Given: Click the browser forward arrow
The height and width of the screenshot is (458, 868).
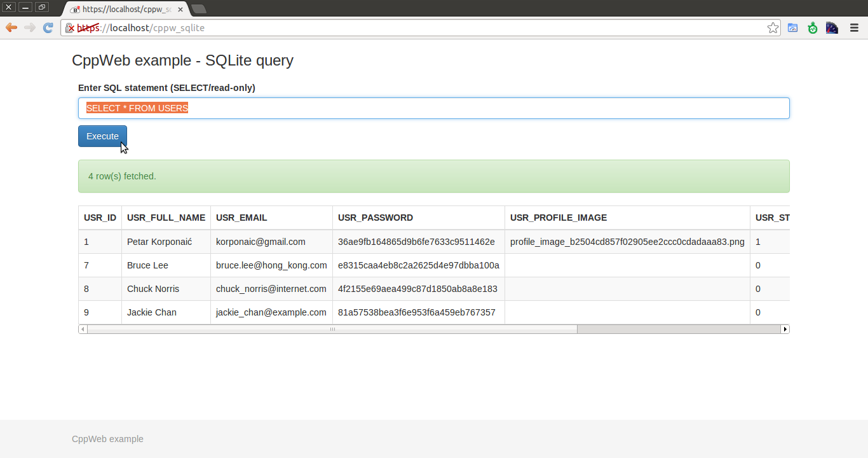Looking at the screenshot, I should click(29, 28).
